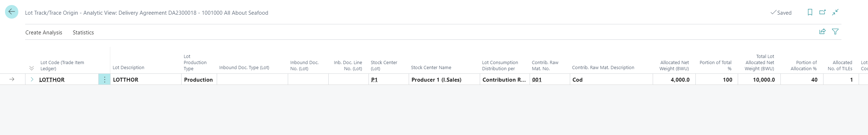Open the Statistics action
The image size is (868, 135).
[83, 32]
